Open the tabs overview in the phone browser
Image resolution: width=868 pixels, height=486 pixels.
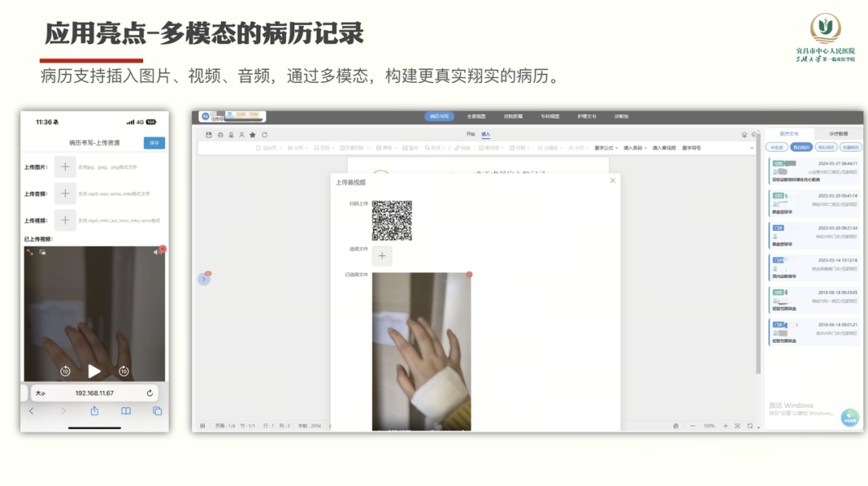pos(158,410)
